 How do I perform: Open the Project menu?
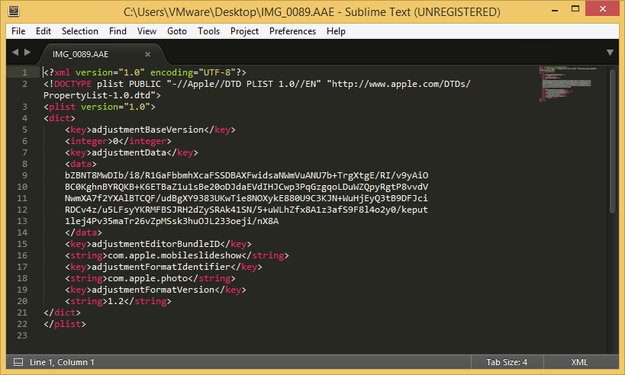pyautogui.click(x=244, y=31)
